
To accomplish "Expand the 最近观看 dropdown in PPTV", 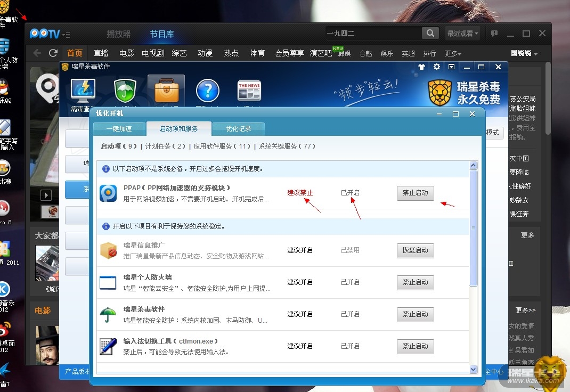I will tap(462, 34).
